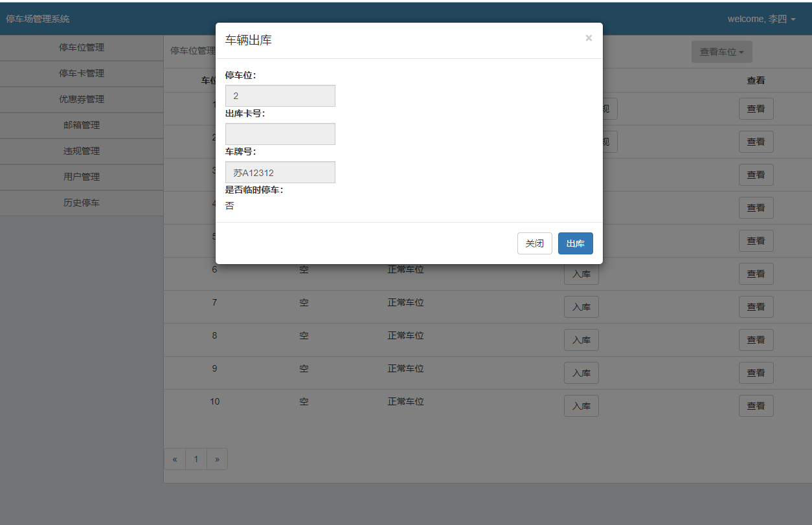Click 入库 for parking space 6

click(x=581, y=273)
